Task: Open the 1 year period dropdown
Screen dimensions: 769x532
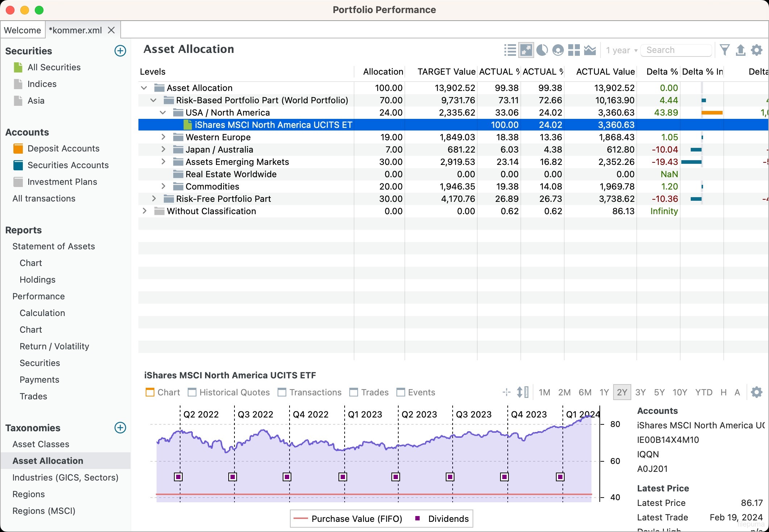Action: pyautogui.click(x=622, y=50)
